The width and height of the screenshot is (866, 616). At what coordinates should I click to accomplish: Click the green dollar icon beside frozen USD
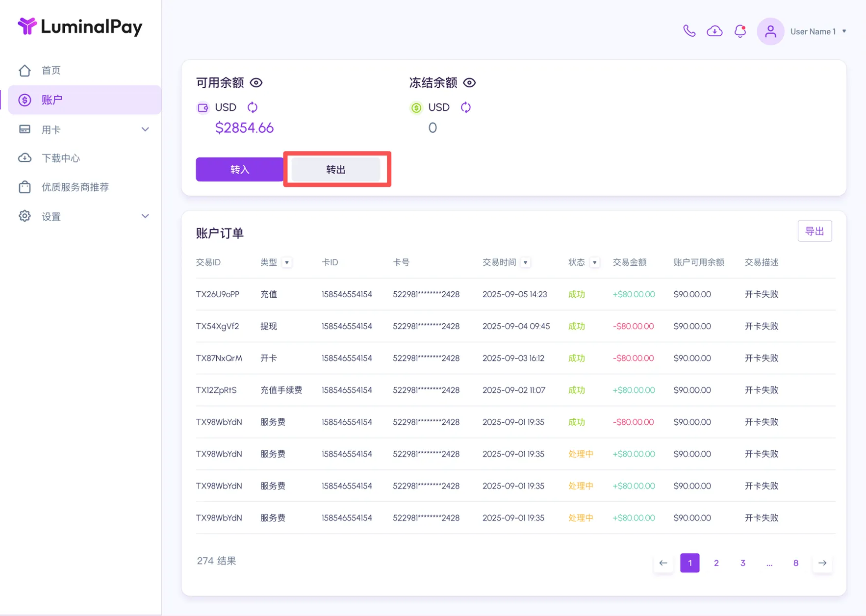pos(416,107)
